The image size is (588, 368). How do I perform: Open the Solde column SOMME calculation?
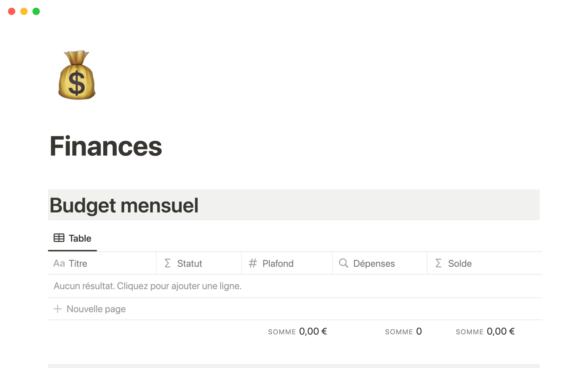click(485, 332)
